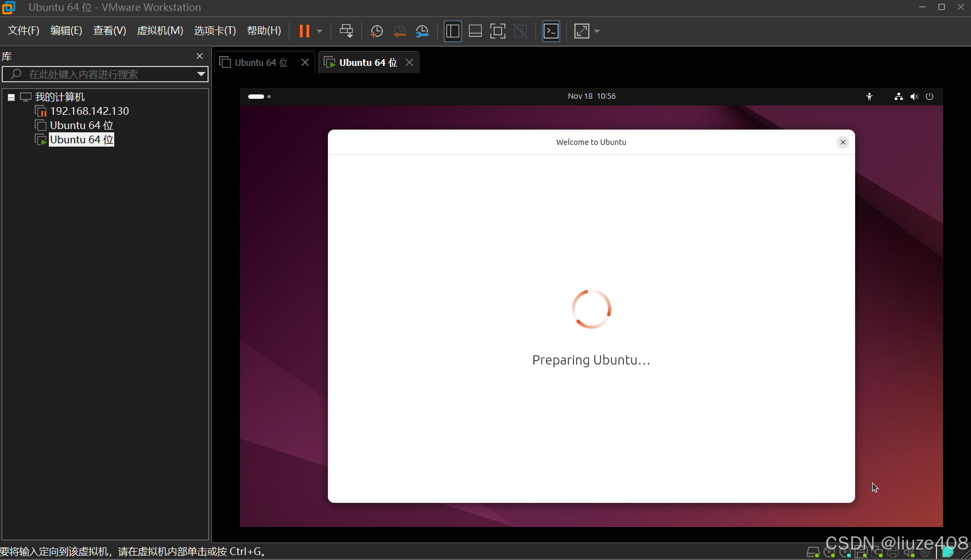971x560 pixels.
Task: Pause the virtual machine with the orange pause button
Action: coord(304,31)
